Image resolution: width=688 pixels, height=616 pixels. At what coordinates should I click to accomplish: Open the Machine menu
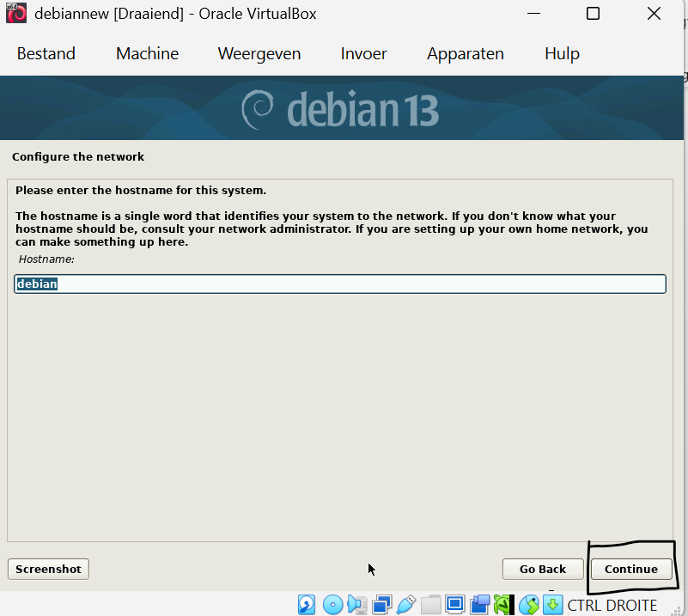click(148, 53)
